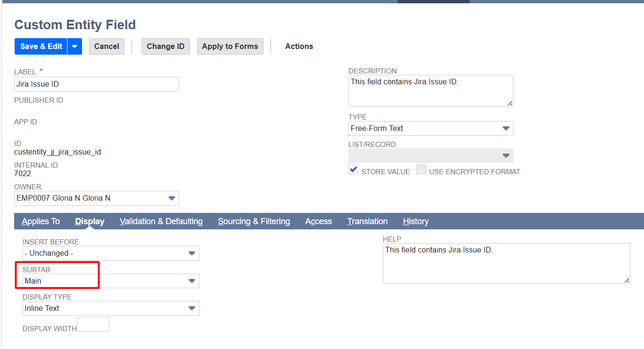The height and width of the screenshot is (349, 644).
Task: Click Apply to Forms button
Action: click(230, 46)
